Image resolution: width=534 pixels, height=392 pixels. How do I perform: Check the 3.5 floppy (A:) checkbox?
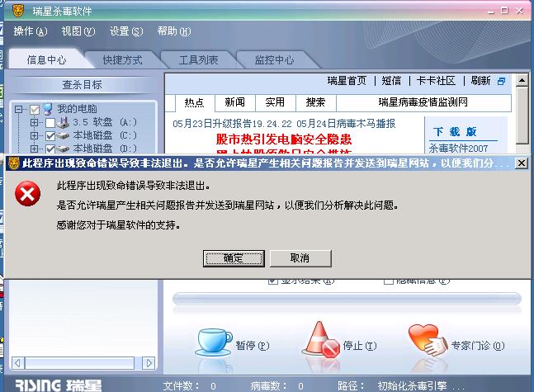(50, 123)
